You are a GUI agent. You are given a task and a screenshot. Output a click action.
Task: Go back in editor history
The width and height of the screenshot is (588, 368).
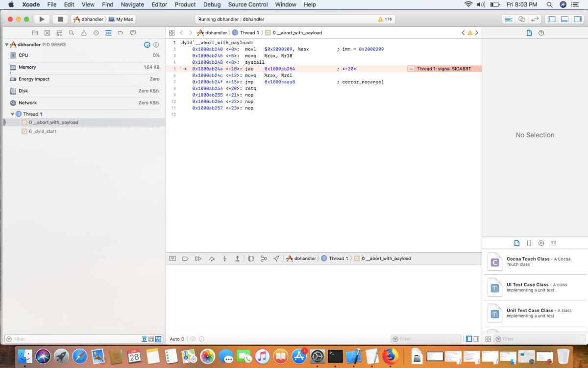(x=182, y=33)
